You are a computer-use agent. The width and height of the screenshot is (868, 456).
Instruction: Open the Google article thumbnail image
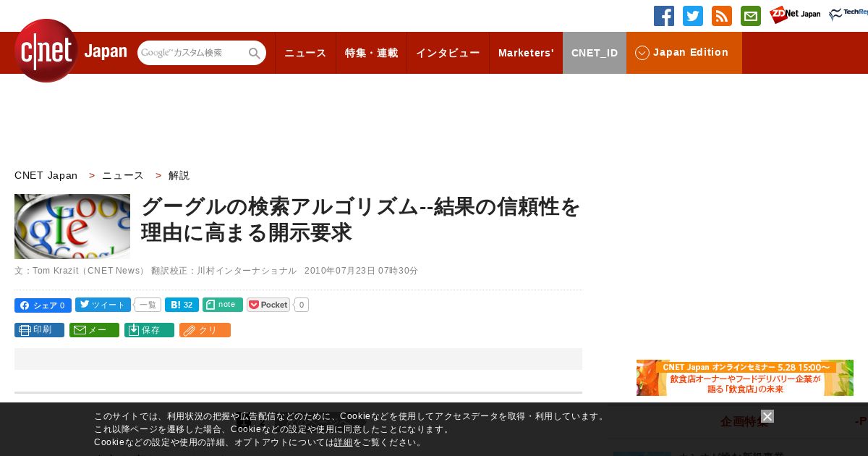coord(72,227)
